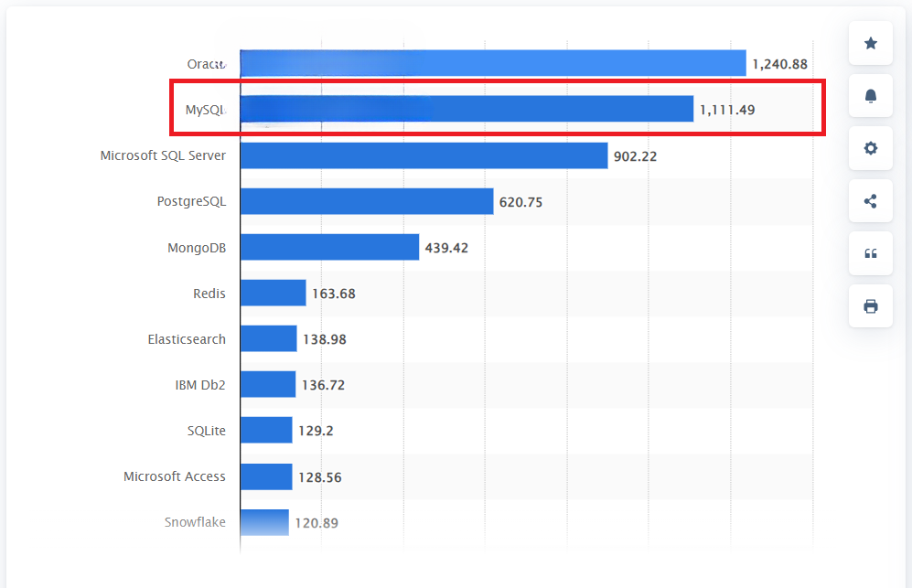This screenshot has height=588, width=912.
Task: Click the value label 163.68
Action: coord(333,294)
